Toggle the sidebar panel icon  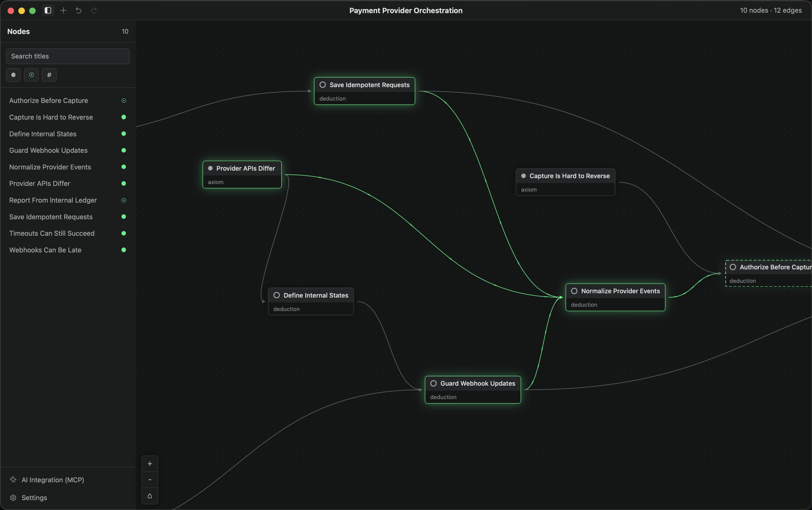coord(48,10)
